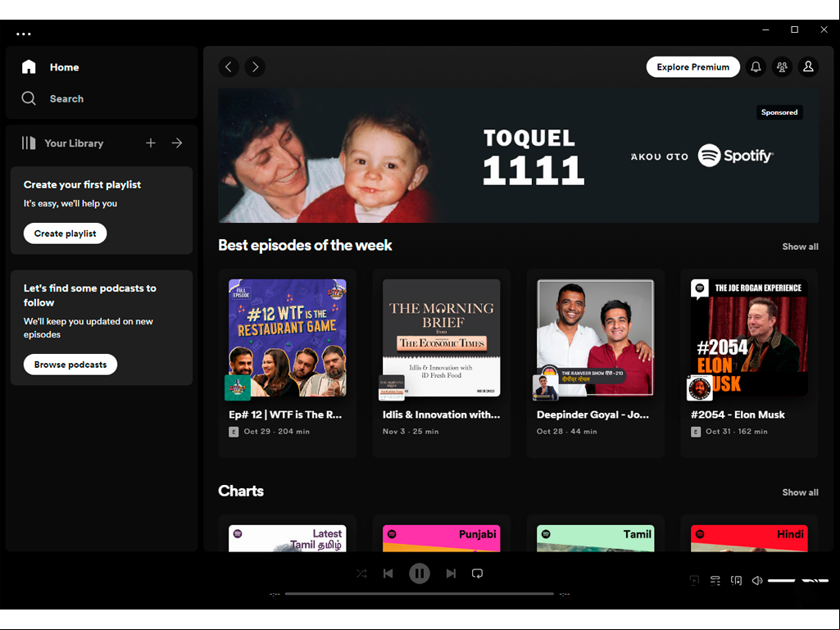Image resolution: width=840 pixels, height=630 pixels.
Task: Open the Joe Rogan #2054 Elon Musk cover
Action: tap(750, 338)
